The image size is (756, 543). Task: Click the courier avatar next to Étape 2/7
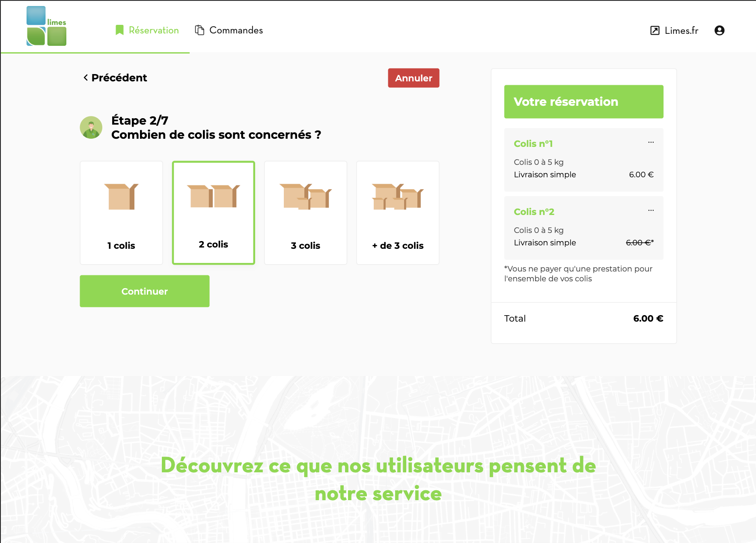pyautogui.click(x=91, y=127)
